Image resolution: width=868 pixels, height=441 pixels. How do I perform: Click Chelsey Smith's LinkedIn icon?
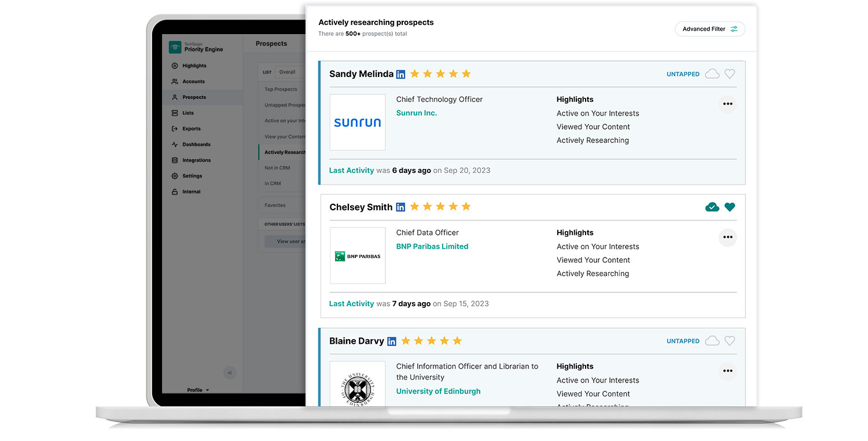(400, 207)
